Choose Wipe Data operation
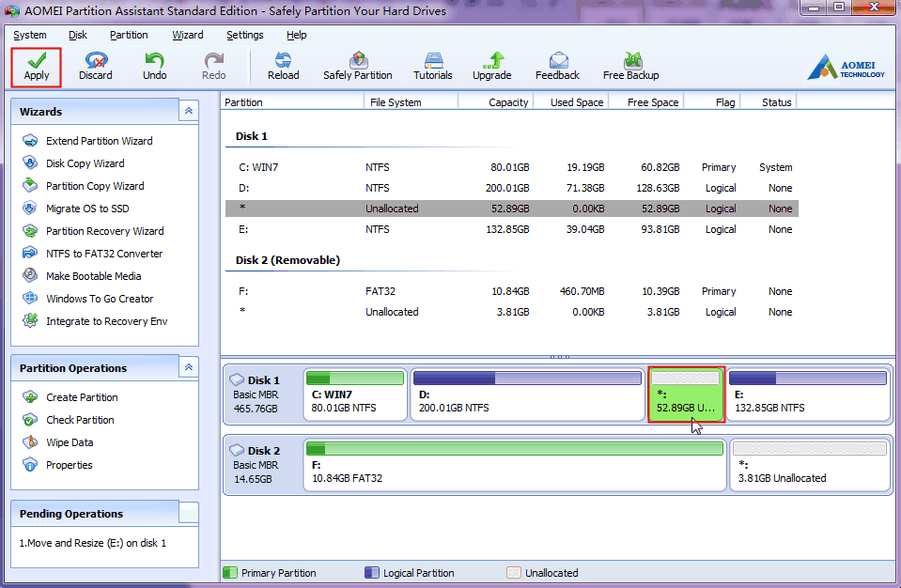The height and width of the screenshot is (588, 901). 70,442
